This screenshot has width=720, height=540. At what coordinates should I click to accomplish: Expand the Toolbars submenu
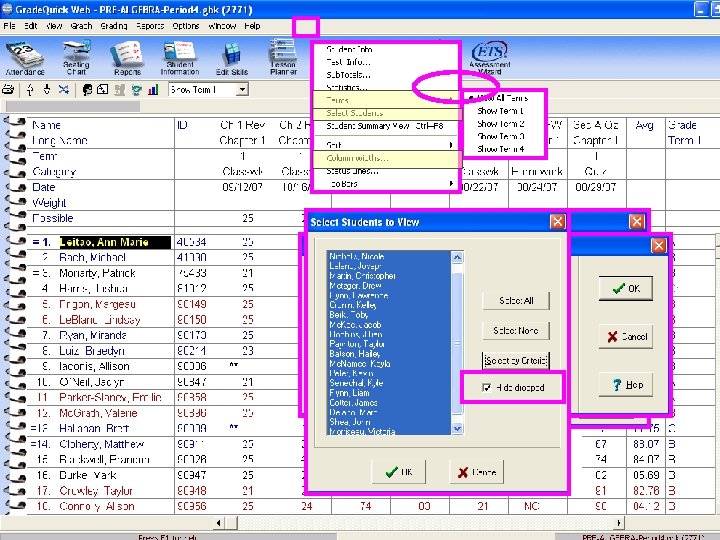coord(386,184)
